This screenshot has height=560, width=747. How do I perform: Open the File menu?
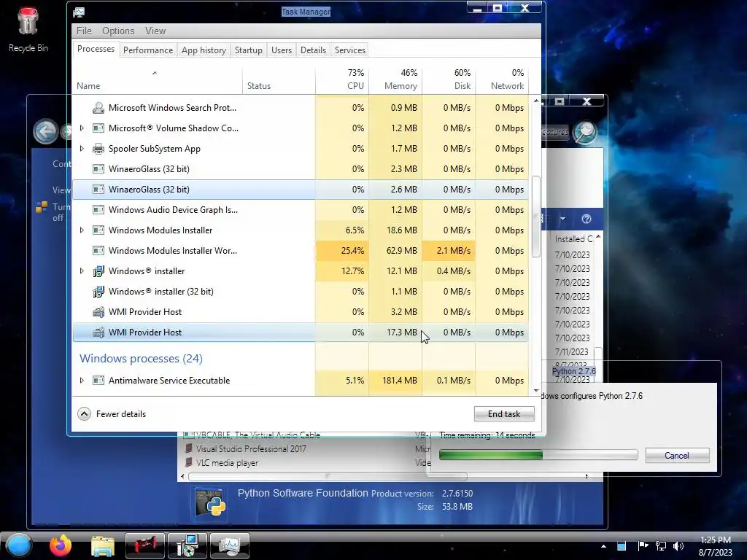coord(84,31)
